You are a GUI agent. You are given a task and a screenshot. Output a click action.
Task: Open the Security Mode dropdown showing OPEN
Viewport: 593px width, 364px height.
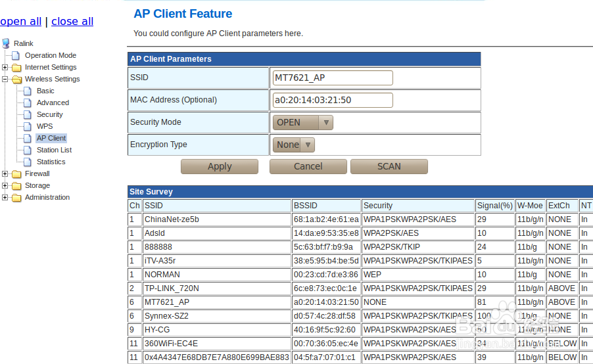pyautogui.click(x=302, y=122)
